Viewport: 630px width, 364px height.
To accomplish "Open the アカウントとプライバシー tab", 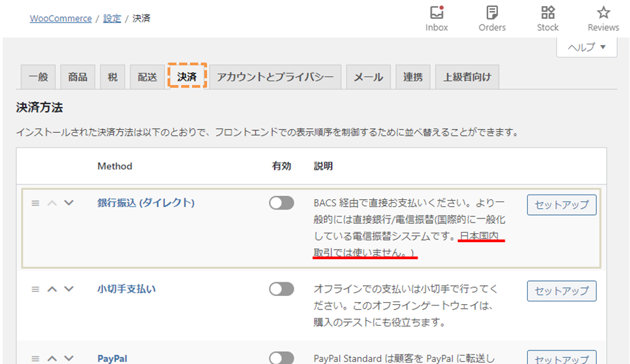I will (275, 77).
